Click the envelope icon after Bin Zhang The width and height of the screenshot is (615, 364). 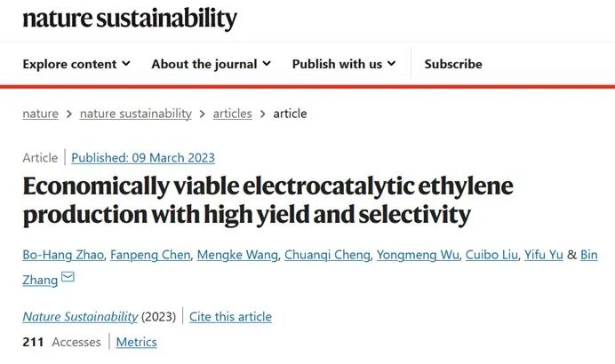point(68,277)
